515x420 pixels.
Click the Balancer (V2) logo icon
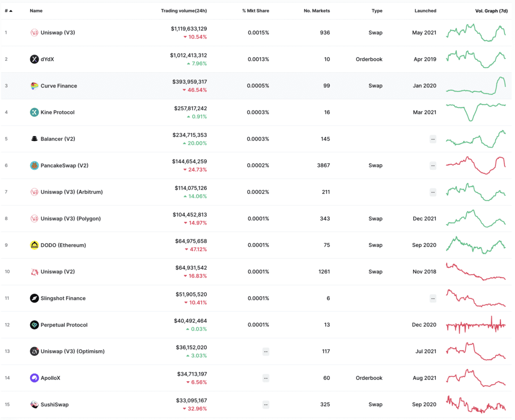pyautogui.click(x=34, y=139)
